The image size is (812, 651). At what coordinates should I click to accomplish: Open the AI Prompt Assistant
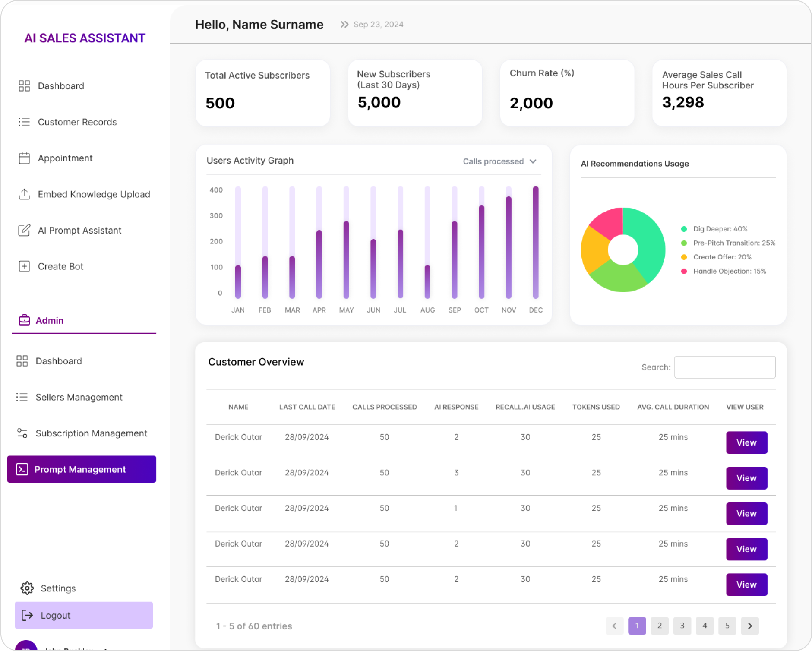coord(79,230)
